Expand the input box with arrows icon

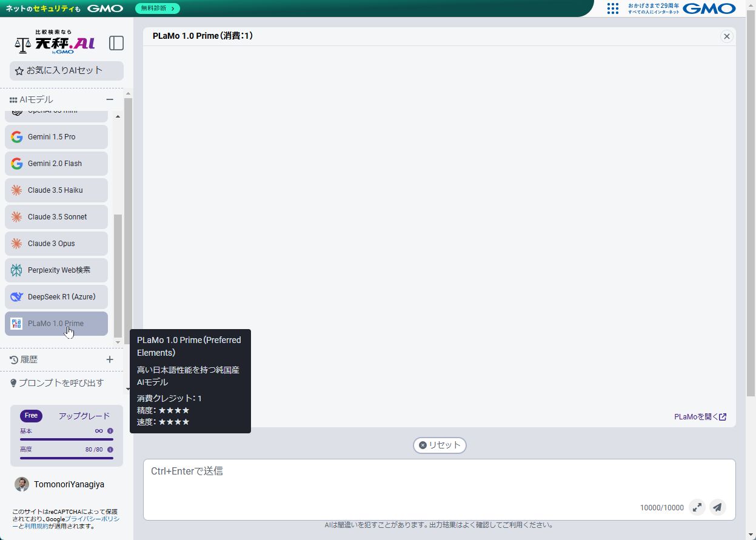697,507
